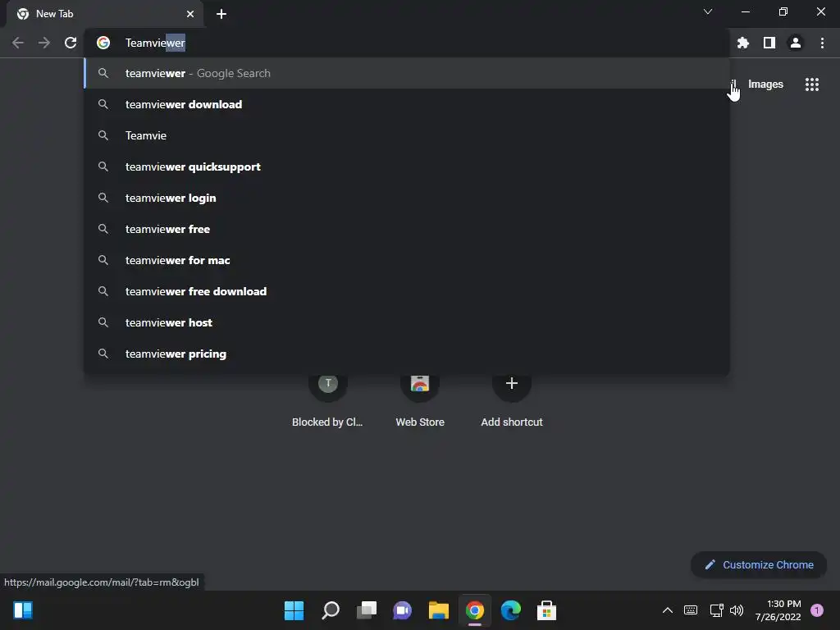Open taskbar Search magnifier
840x630 pixels.
point(330,610)
